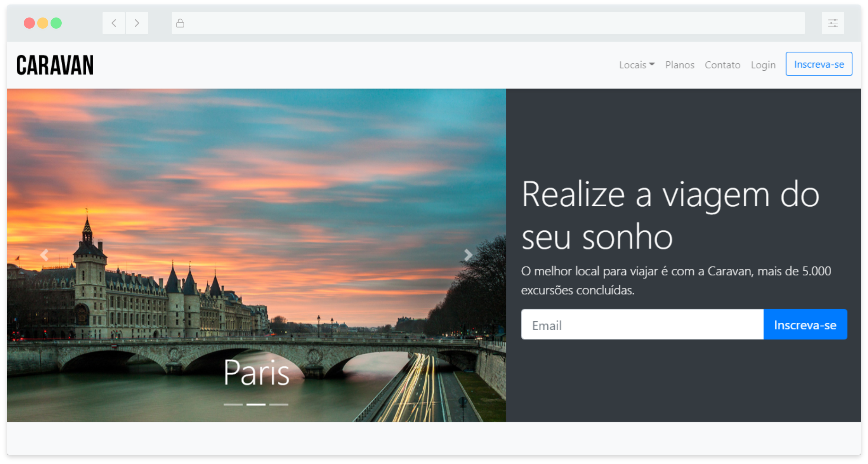
Task: Focus the Email input field
Action: pyautogui.click(x=642, y=325)
